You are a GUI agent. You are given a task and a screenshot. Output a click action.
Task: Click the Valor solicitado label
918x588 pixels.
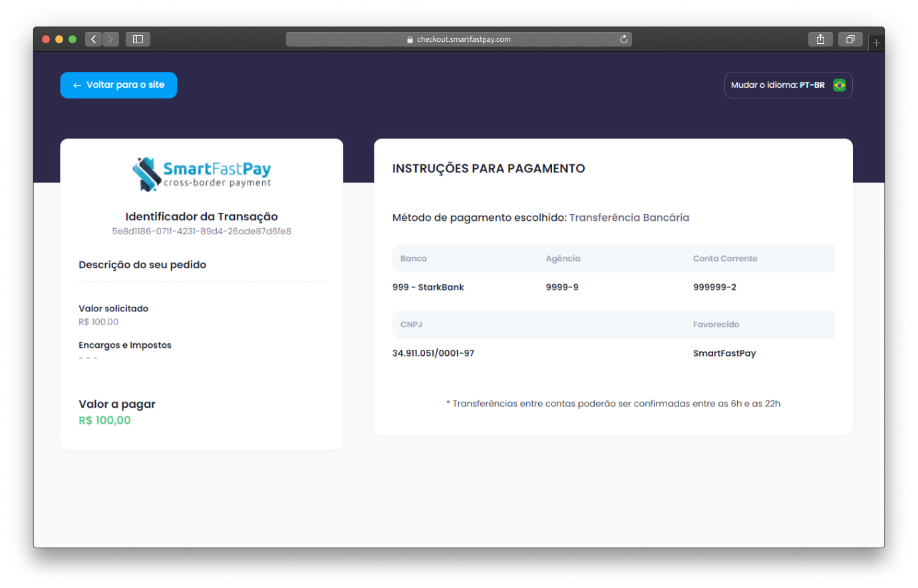coord(114,309)
